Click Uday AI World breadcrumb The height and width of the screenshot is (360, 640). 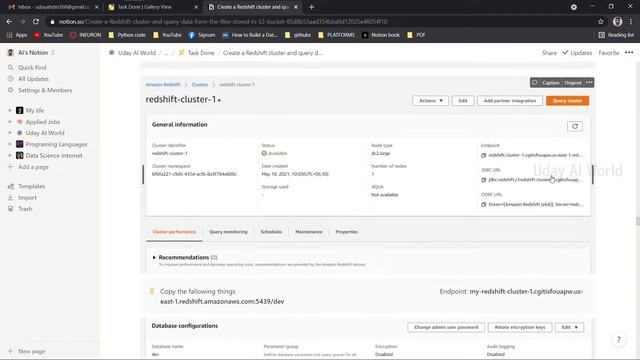point(137,53)
